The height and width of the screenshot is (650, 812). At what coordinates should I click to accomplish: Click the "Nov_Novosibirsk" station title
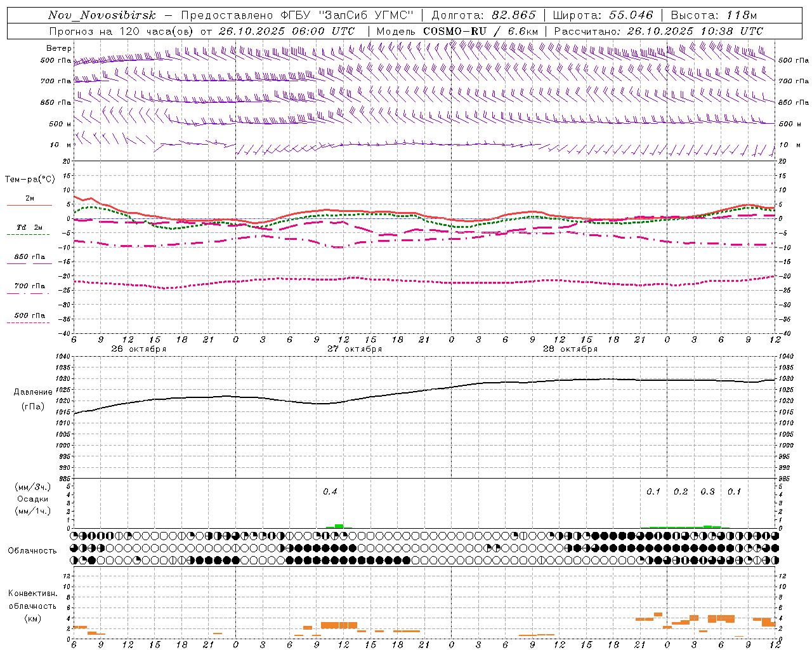[x=102, y=15]
